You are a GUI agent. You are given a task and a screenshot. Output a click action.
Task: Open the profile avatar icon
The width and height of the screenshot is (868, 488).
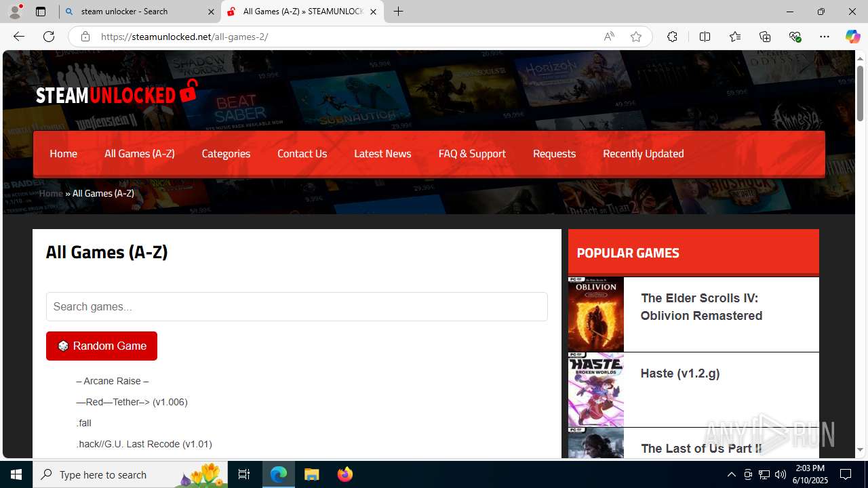pos(15,12)
